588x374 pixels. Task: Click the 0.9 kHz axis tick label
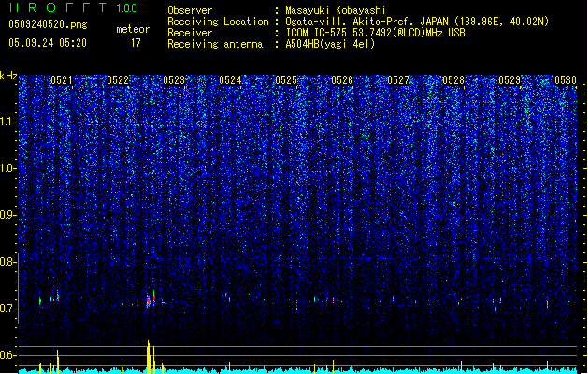[8, 215]
